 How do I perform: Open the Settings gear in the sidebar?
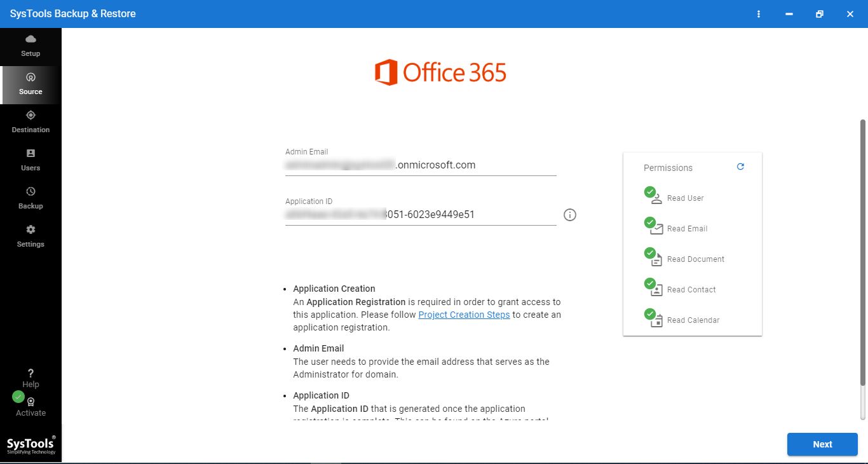(30, 235)
